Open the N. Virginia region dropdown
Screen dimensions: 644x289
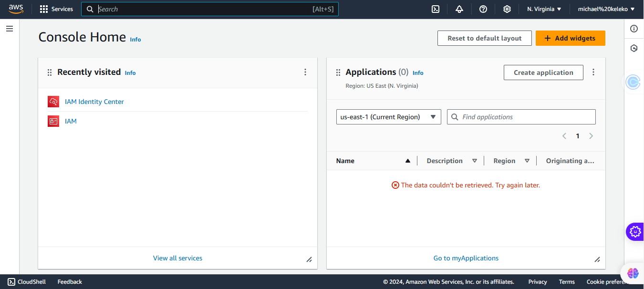[544, 9]
